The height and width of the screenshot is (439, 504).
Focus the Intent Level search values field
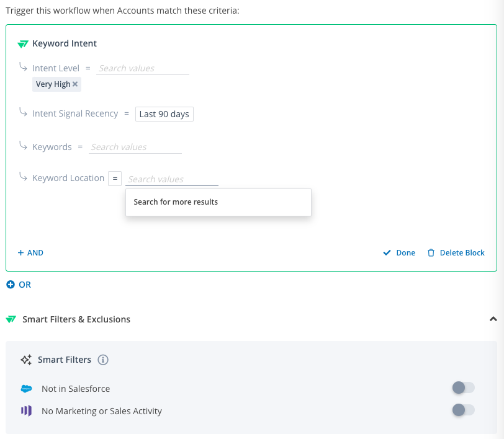tap(143, 68)
